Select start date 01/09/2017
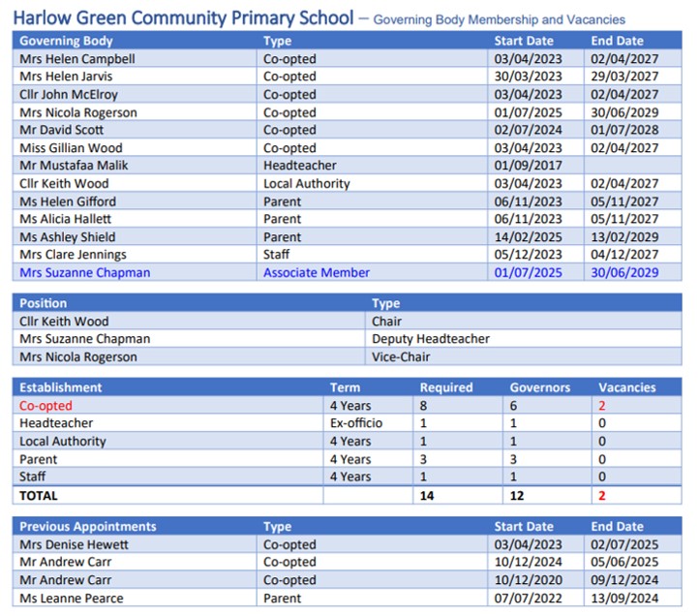Viewport: 699px width, 616px height. 528,166
